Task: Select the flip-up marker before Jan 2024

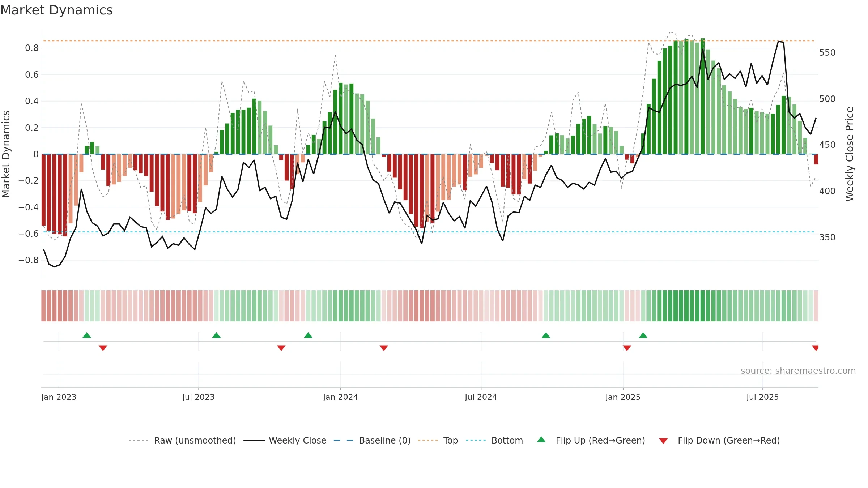Action: (308, 335)
